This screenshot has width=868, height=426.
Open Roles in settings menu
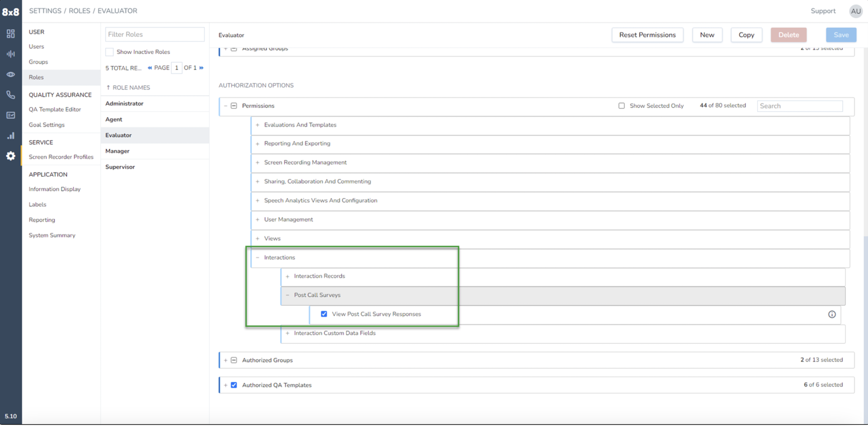pos(36,77)
